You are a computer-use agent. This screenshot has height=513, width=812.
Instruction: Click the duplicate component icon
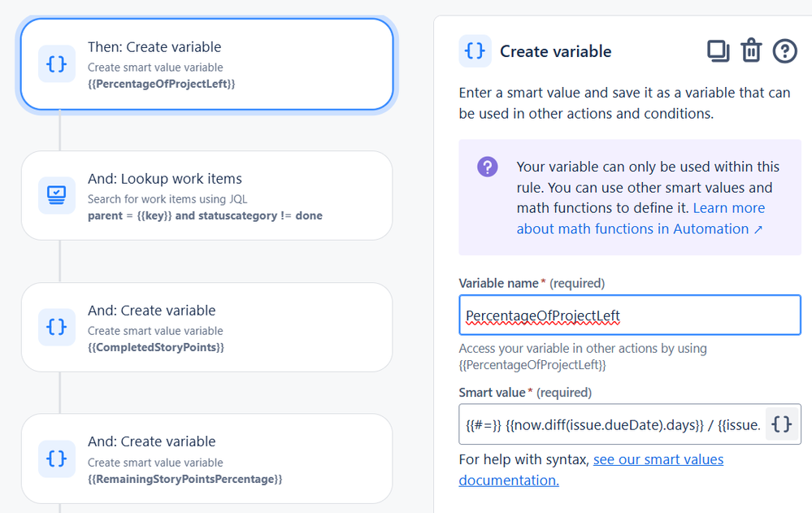719,50
